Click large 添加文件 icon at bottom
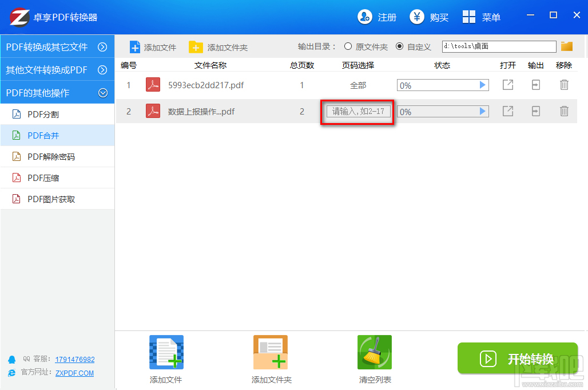 click(166, 352)
